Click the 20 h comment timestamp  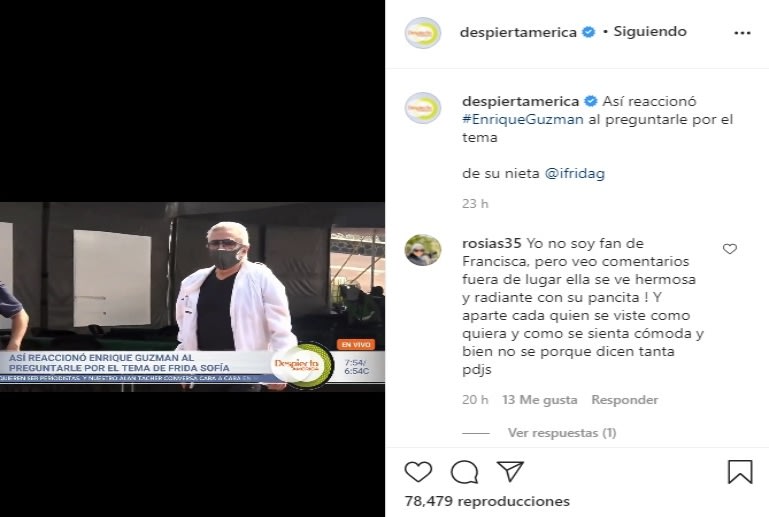[475, 400]
